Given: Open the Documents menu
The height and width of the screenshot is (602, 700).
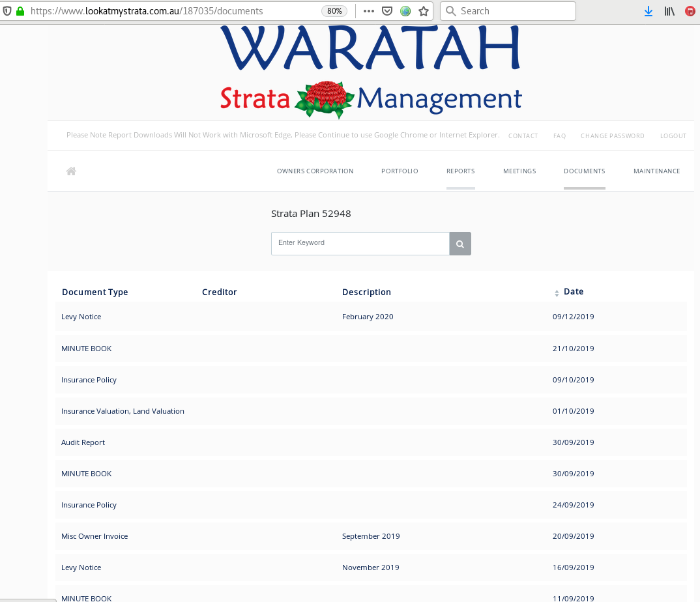Looking at the screenshot, I should pos(585,171).
